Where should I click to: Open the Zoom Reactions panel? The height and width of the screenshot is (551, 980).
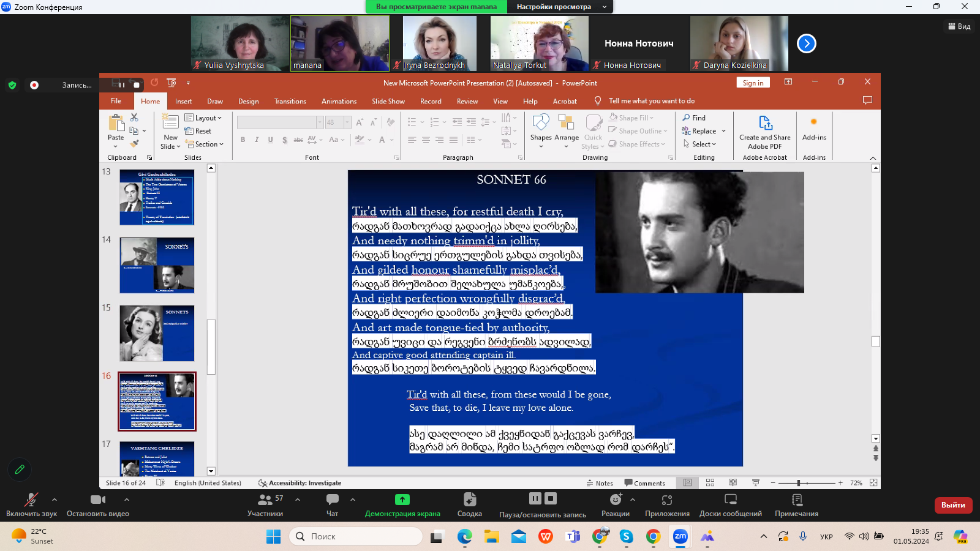615,500
